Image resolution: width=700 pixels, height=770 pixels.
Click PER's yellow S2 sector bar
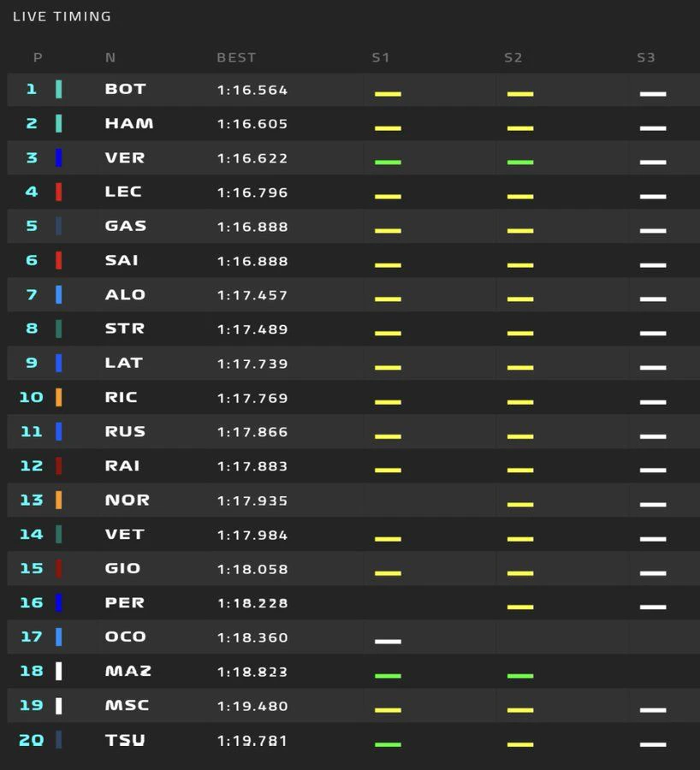(x=520, y=607)
